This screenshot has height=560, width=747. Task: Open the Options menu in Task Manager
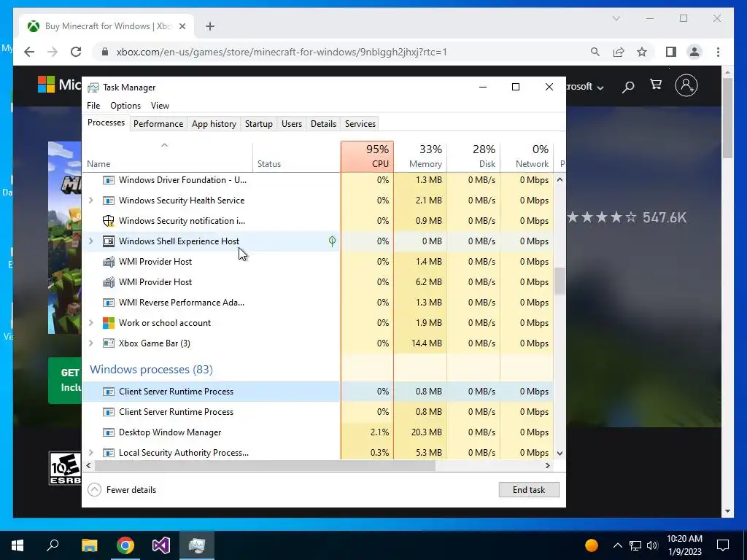pyautogui.click(x=125, y=106)
